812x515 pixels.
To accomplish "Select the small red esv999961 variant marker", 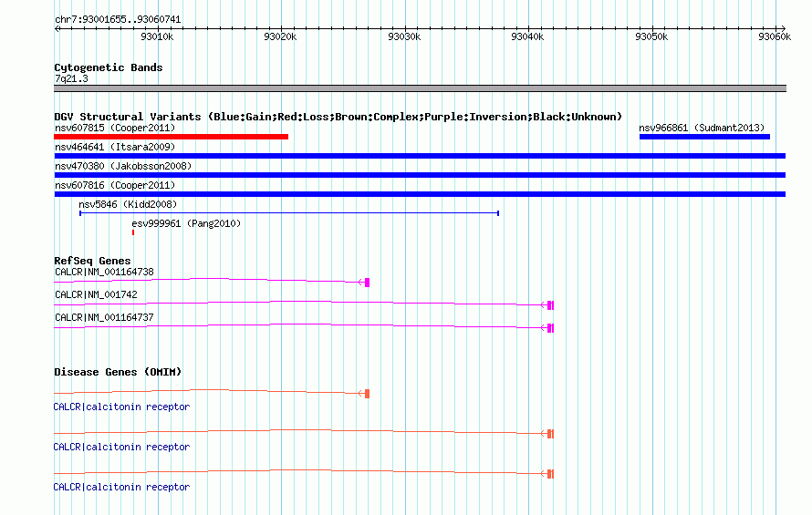I will click(x=133, y=232).
